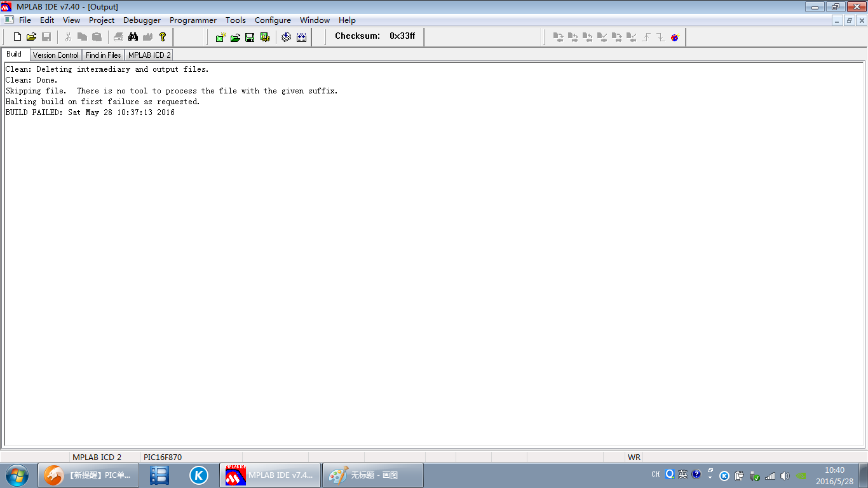The height and width of the screenshot is (488, 868).
Task: Switch to the Version Control tab
Action: (56, 55)
